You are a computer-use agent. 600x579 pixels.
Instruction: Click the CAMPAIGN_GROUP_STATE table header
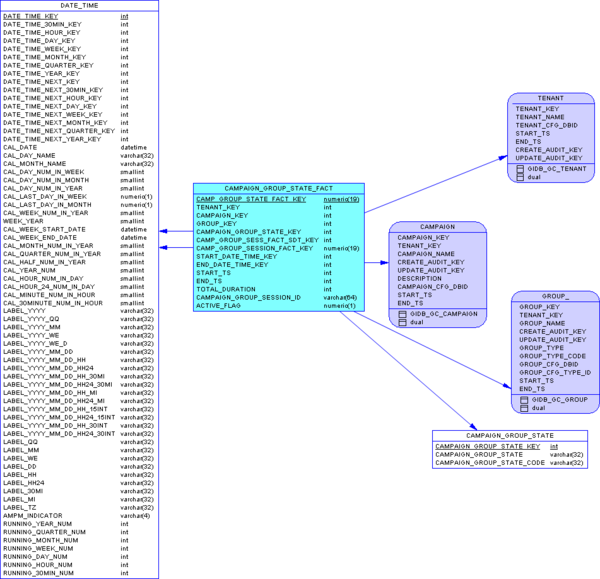(509, 436)
